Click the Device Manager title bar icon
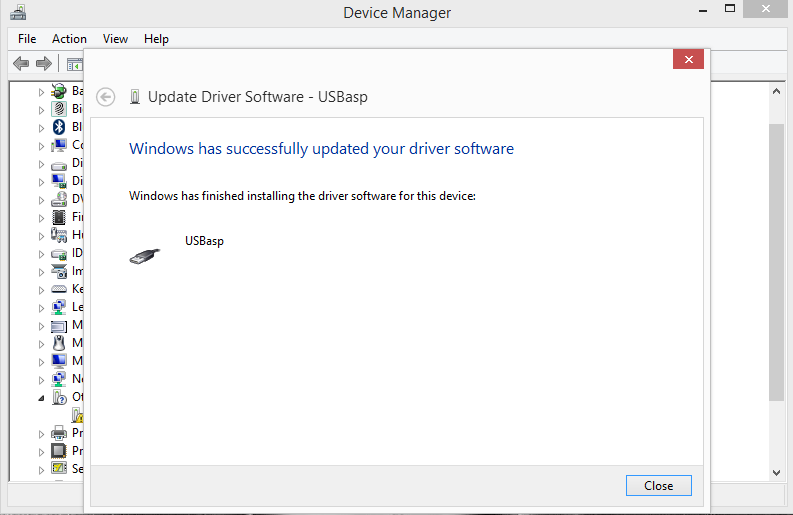Screen dimensions: 793x515 coord(18,12)
